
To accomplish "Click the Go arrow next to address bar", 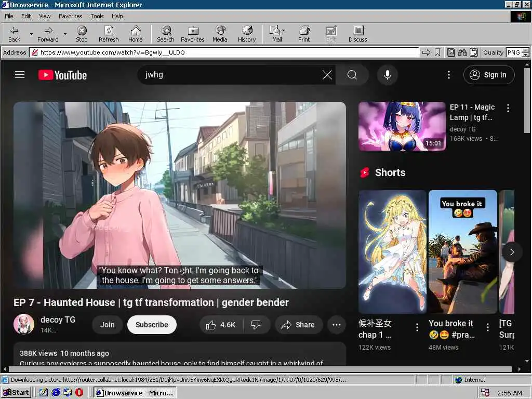I will pyautogui.click(x=426, y=52).
